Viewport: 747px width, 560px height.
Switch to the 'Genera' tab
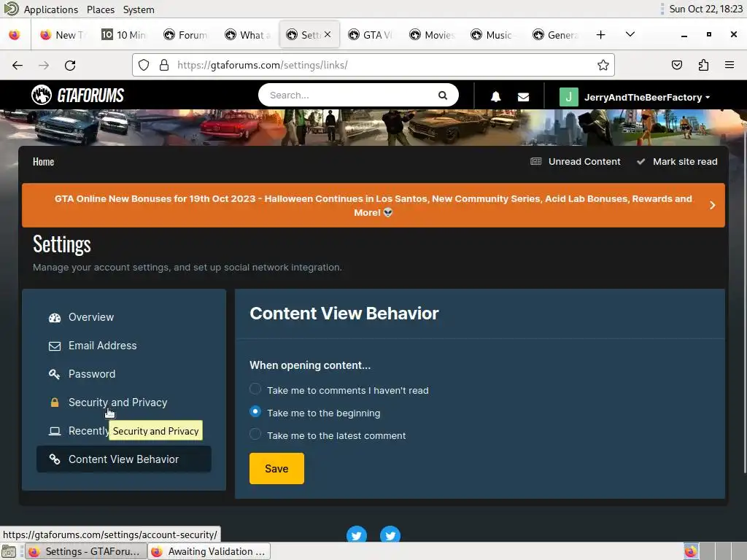point(555,35)
